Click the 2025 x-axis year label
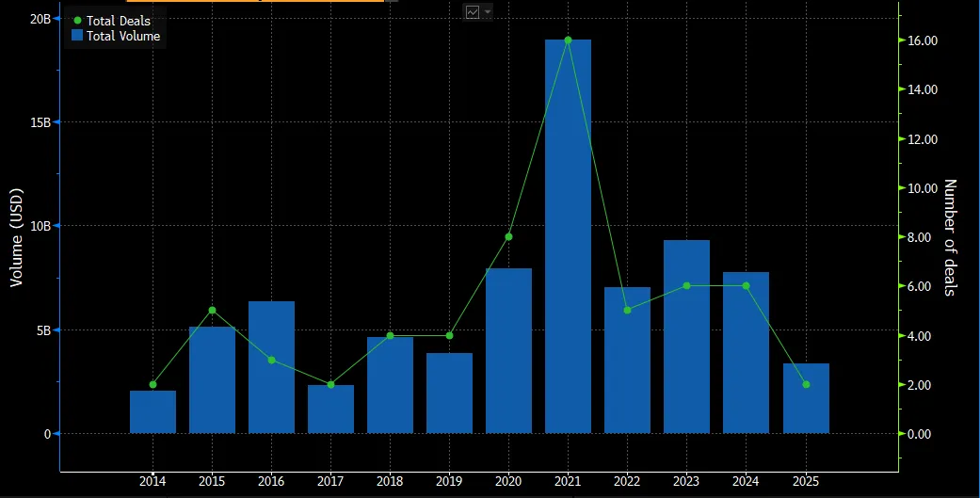Image resolution: width=980 pixels, height=498 pixels. (805, 481)
